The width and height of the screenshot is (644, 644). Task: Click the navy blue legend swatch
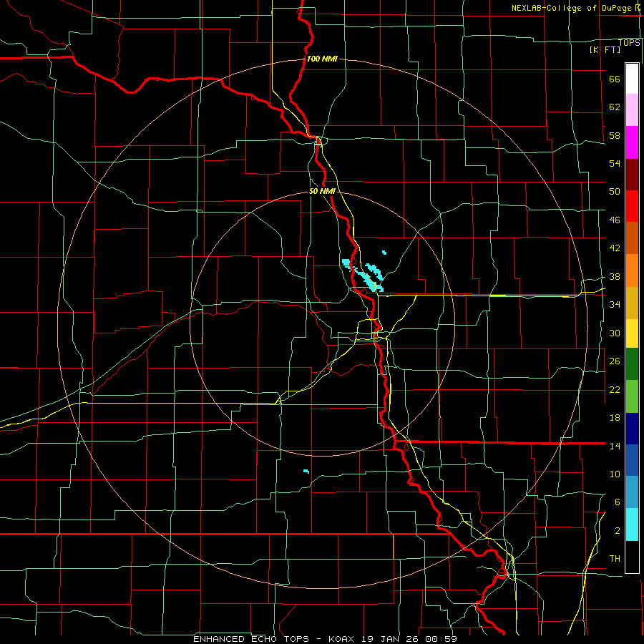click(632, 429)
